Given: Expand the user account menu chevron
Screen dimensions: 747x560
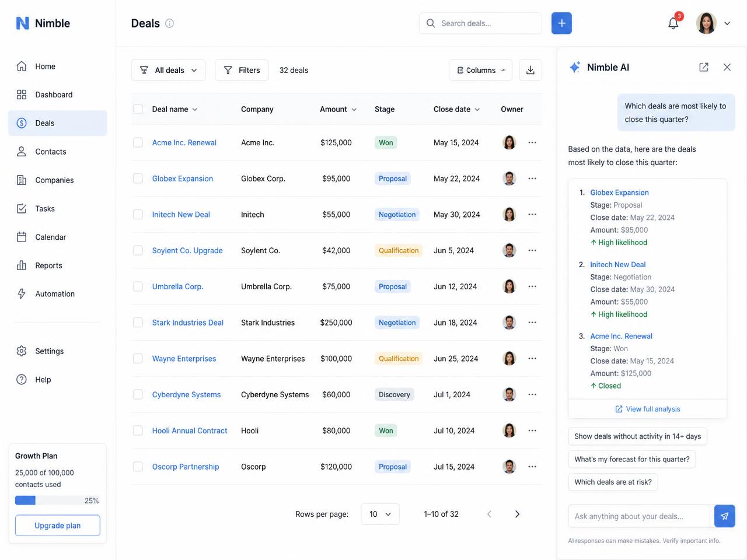Looking at the screenshot, I should (x=727, y=23).
